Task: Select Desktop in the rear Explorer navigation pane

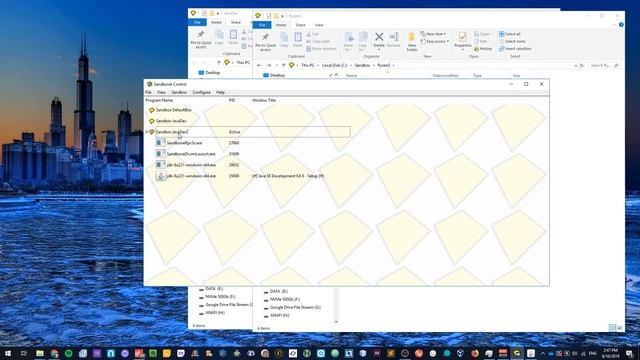Action: click(209, 73)
